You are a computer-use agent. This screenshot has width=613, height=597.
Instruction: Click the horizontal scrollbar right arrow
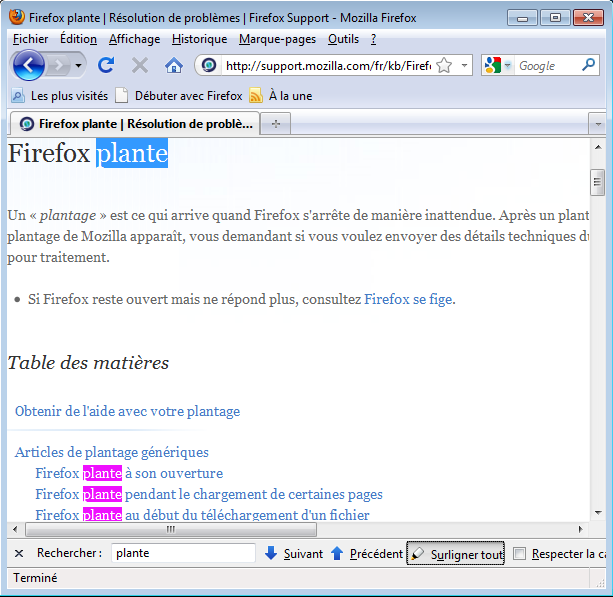tap(580, 529)
